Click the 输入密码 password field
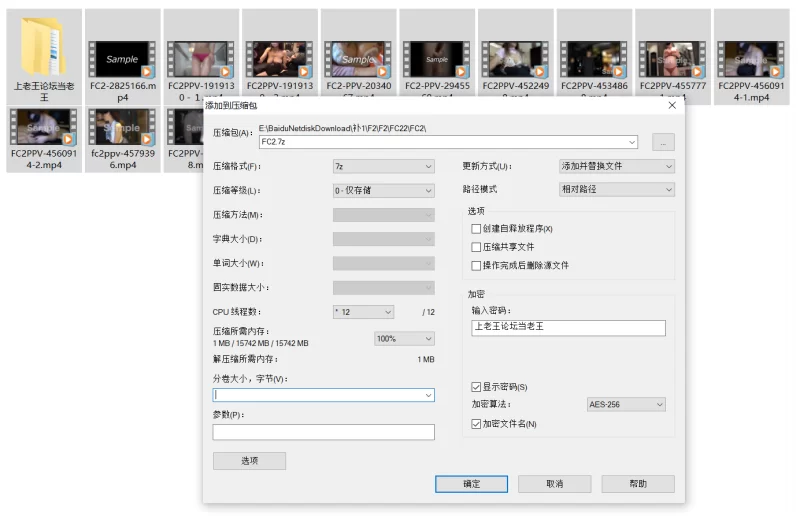The height and width of the screenshot is (524, 800). (x=568, y=328)
